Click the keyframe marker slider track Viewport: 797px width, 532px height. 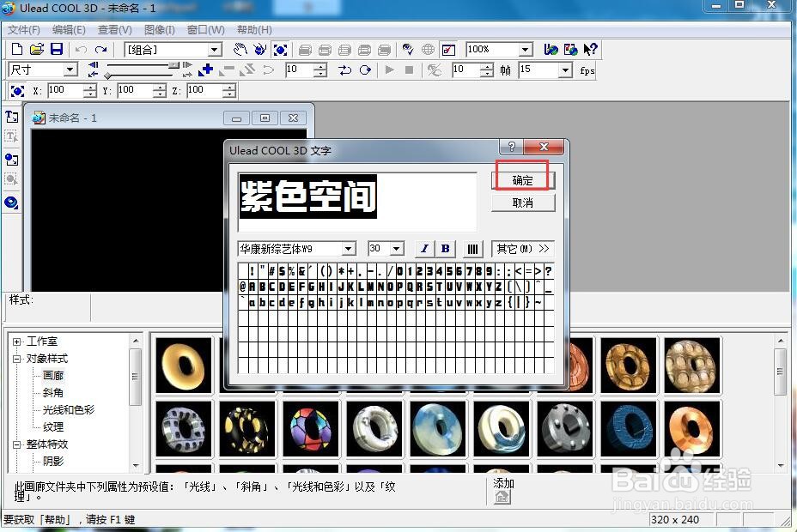coord(140,76)
